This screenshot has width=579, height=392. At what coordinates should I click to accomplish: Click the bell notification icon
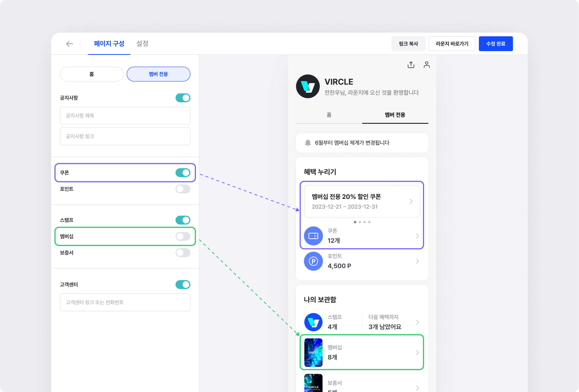coord(308,143)
